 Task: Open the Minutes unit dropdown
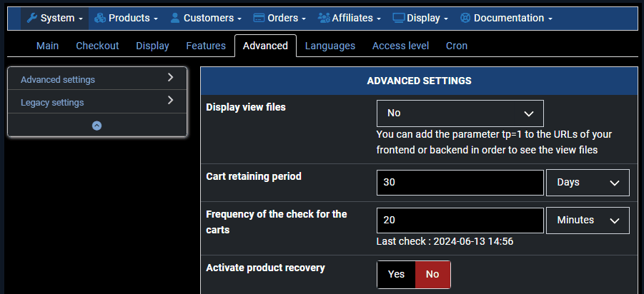point(588,220)
